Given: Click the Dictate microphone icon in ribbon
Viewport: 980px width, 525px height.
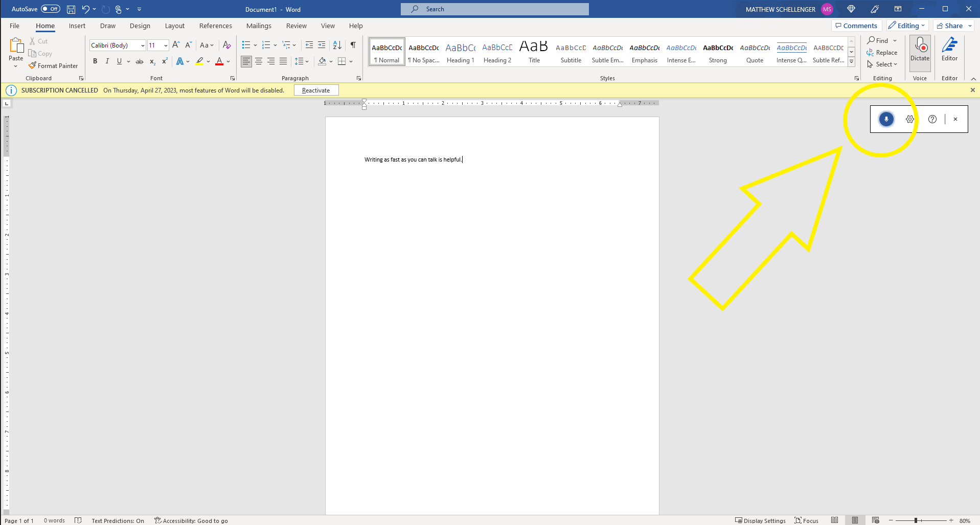Looking at the screenshot, I should pyautogui.click(x=920, y=50).
